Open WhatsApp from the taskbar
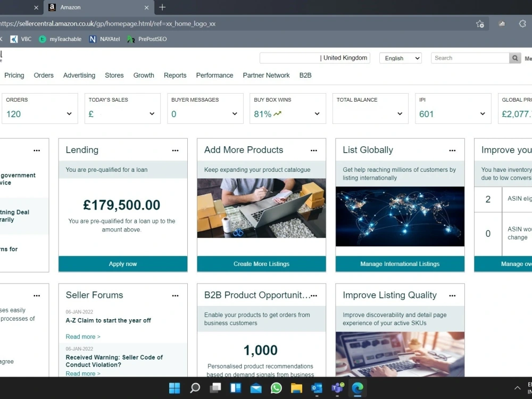532x399 pixels. coord(276,388)
